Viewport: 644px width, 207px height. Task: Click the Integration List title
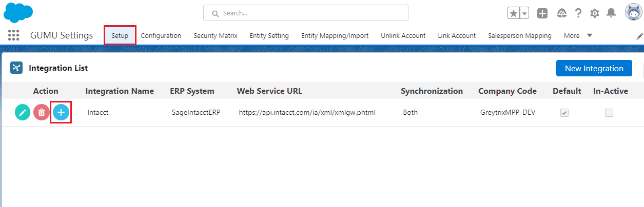(58, 68)
